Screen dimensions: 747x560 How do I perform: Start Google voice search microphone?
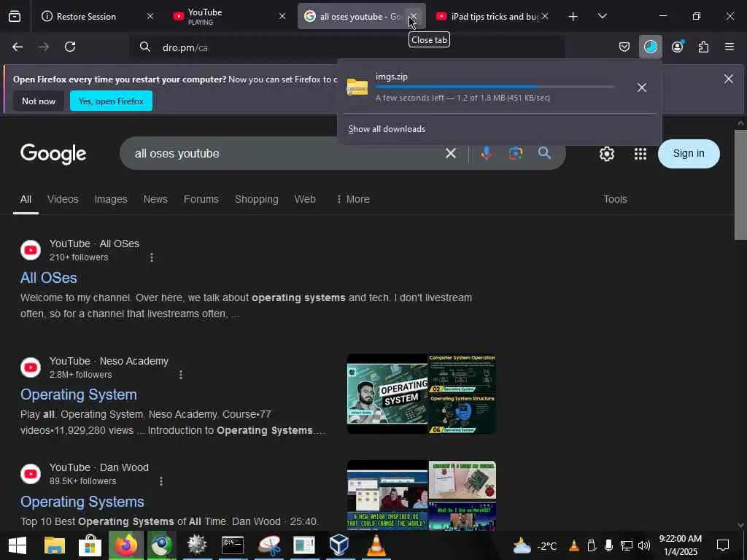[486, 153]
